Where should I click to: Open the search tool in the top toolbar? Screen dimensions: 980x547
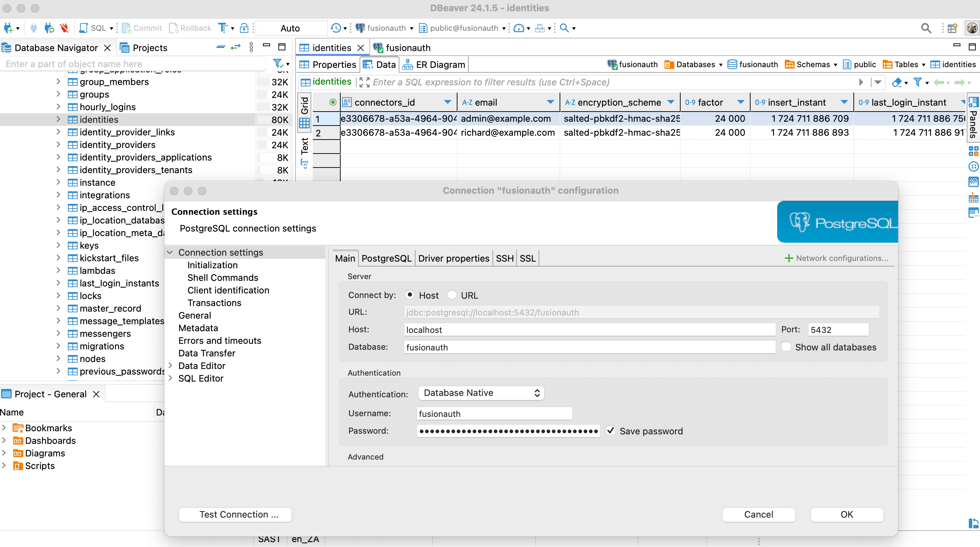point(926,28)
